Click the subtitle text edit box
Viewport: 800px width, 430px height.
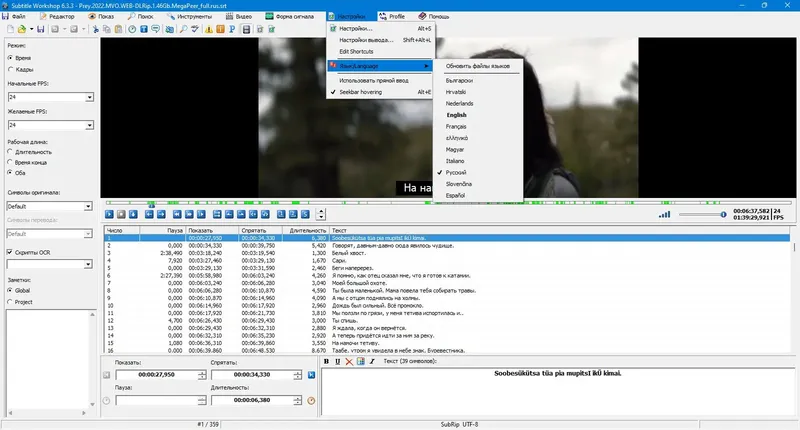[x=558, y=391]
